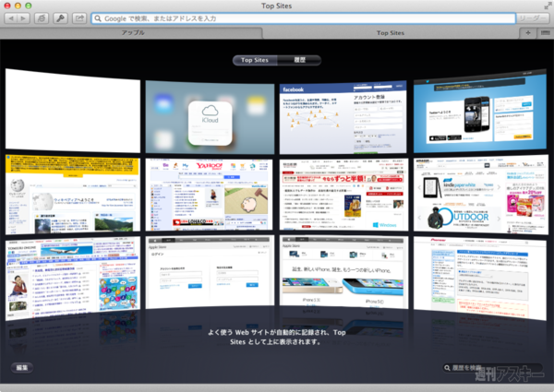Viewport: 554px width, 392px height.
Task: Open the Apple Store login site thumbnail
Action: [x=210, y=271]
